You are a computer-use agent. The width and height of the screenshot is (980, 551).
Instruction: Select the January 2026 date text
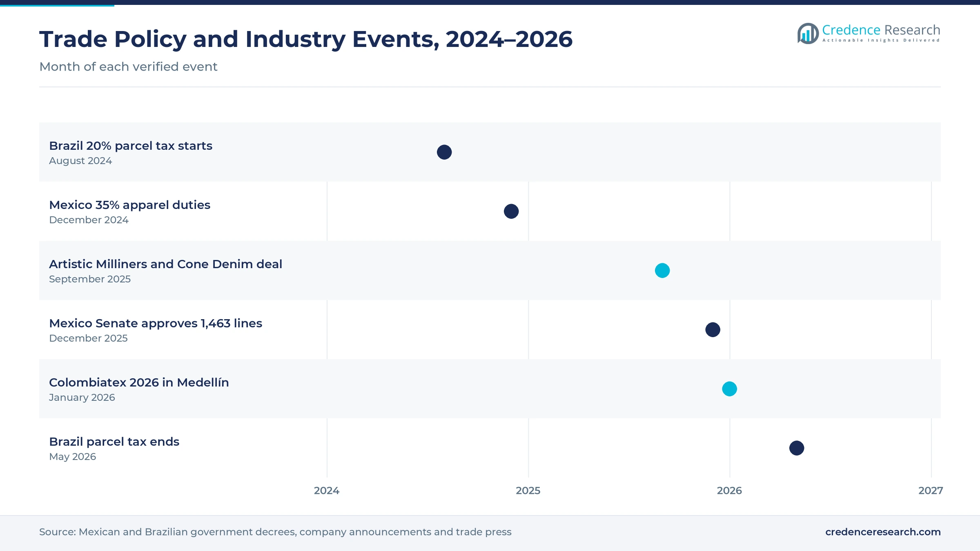pos(82,398)
